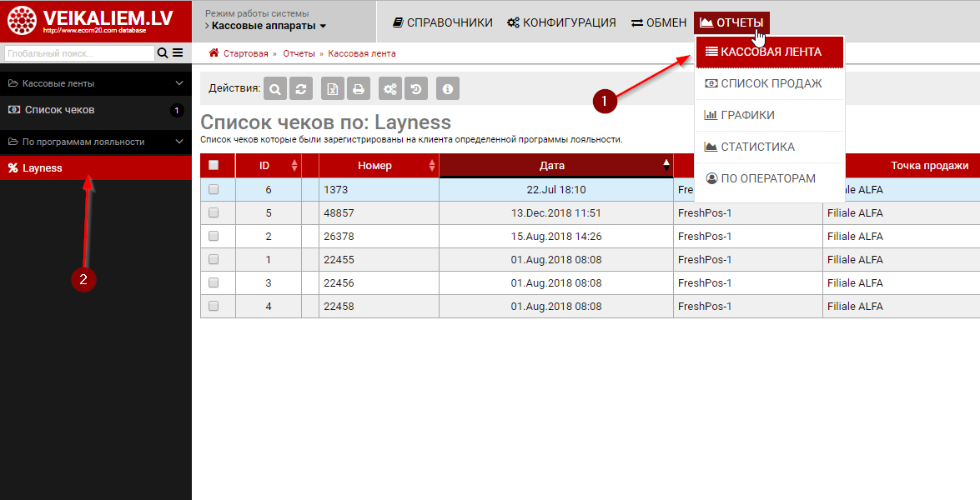The height and width of the screenshot is (500, 980).
Task: Collapse the Кассовые ленты sidebar section
Action: pos(178,83)
